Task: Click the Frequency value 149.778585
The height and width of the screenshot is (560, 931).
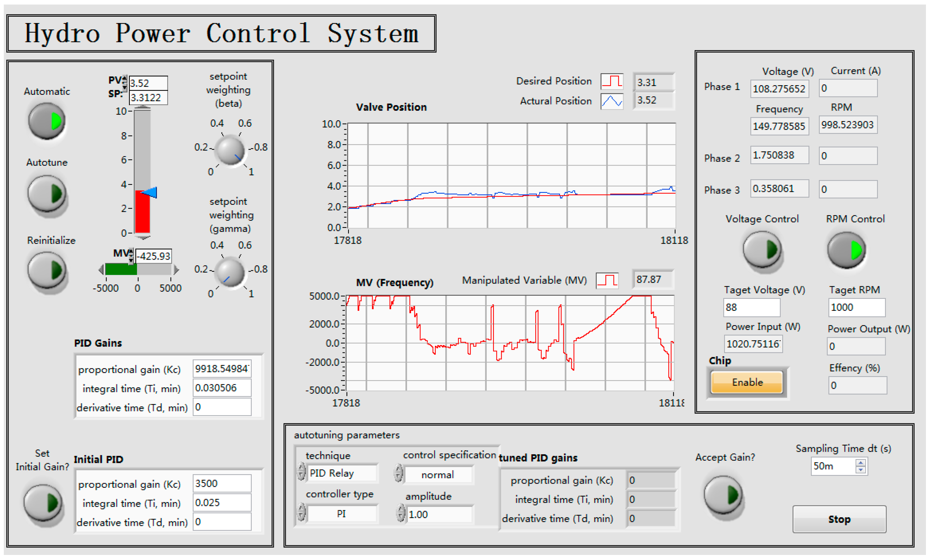Action: tap(779, 126)
